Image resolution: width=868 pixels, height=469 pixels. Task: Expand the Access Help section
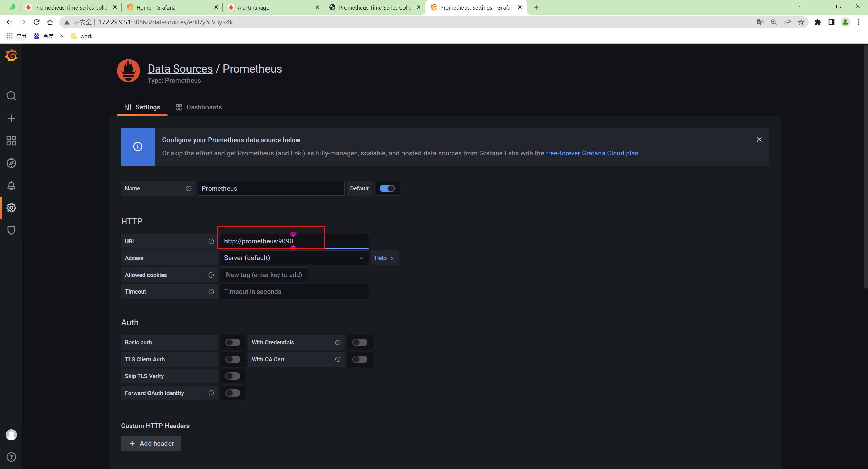pyautogui.click(x=385, y=258)
